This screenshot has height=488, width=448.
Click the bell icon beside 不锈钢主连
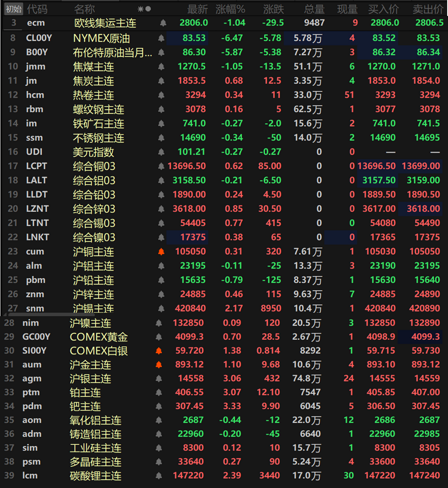coord(161,138)
